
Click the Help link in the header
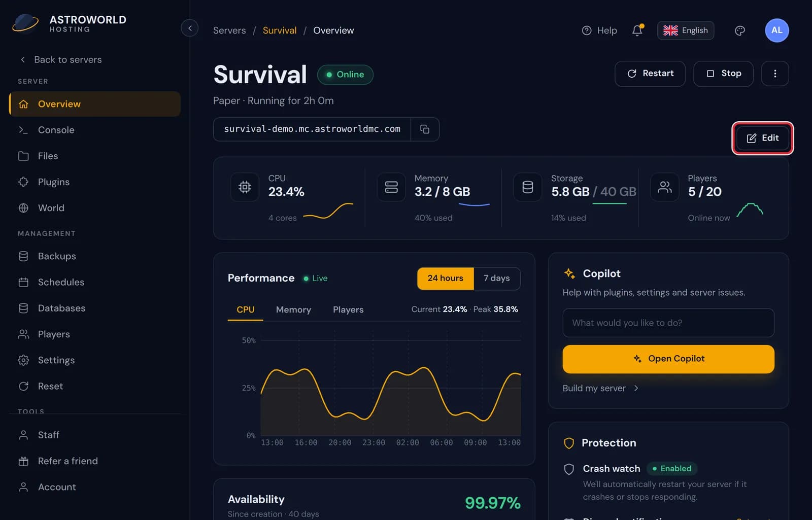(x=599, y=30)
